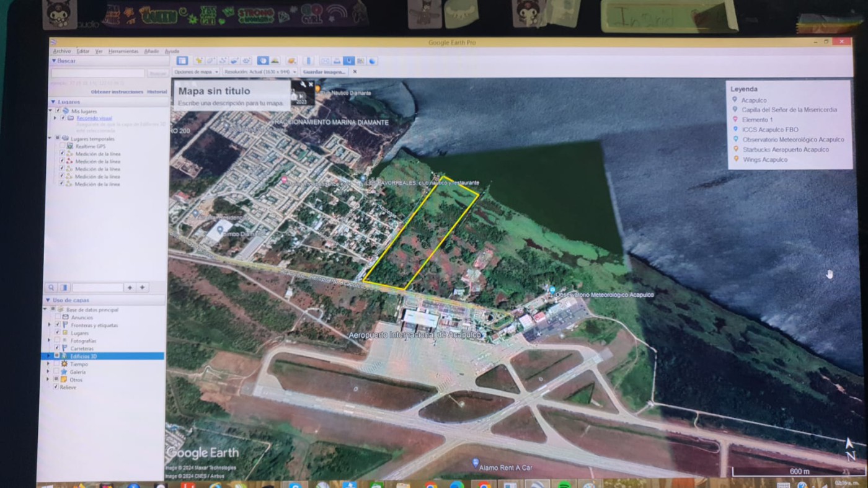Viewport: 868px width, 488px height.
Task: Select the add polygon tool
Action: [x=211, y=61]
